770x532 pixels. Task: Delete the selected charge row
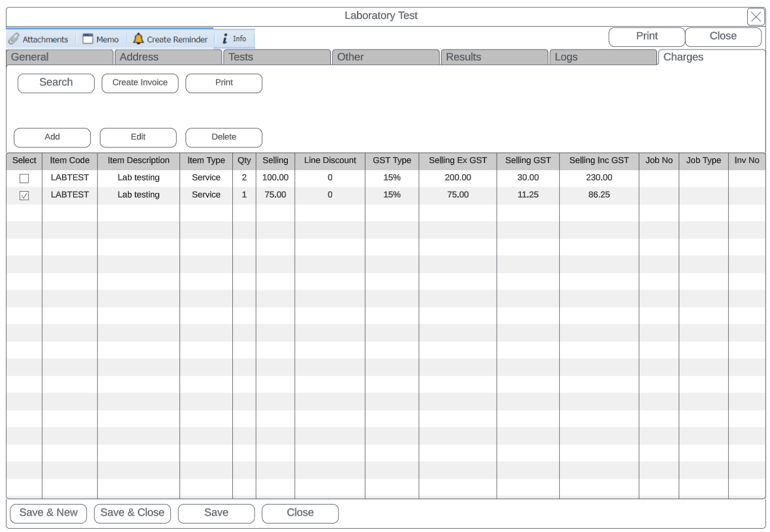(224, 138)
